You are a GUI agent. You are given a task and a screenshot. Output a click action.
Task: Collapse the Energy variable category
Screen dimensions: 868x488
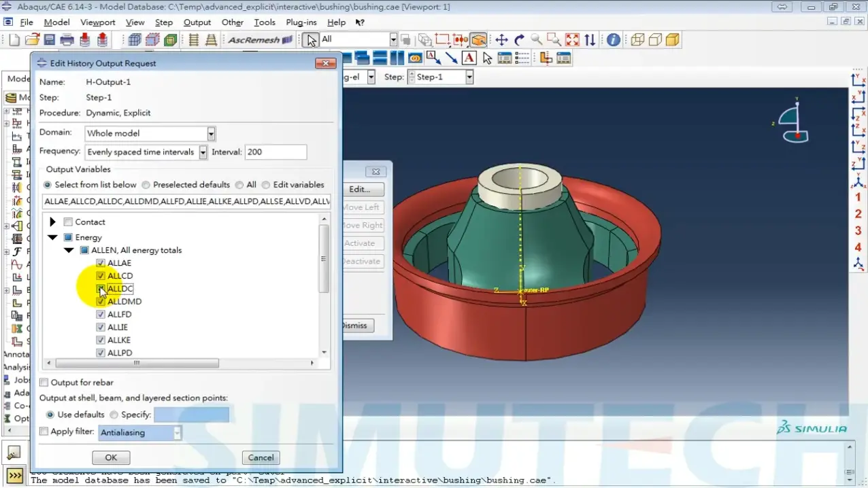click(52, 238)
